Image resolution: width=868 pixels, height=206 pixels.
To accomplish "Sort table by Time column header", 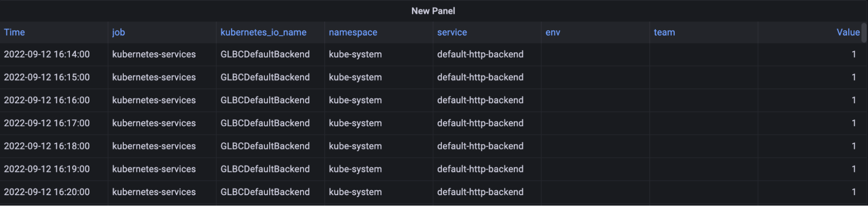I will [x=14, y=32].
